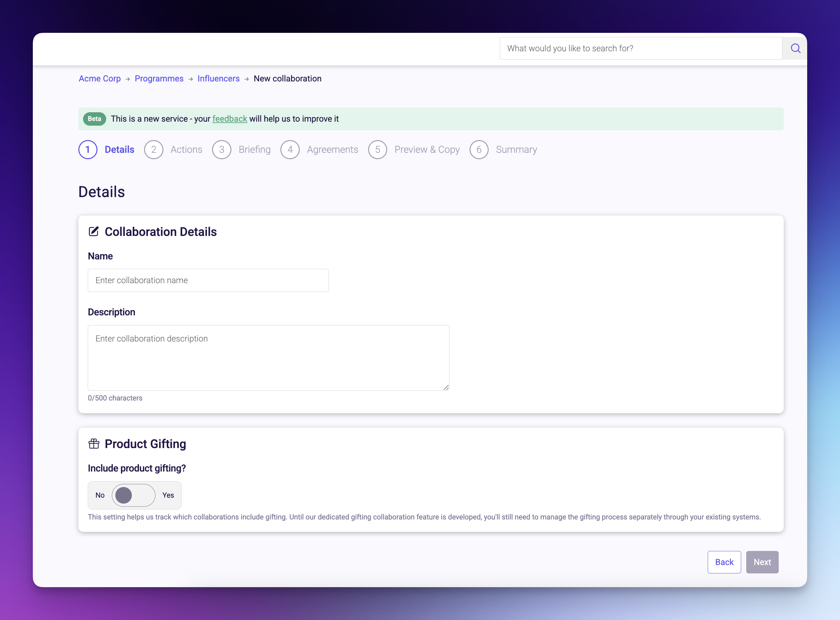The height and width of the screenshot is (620, 840).
Task: Open the feedback link
Action: [229, 119]
